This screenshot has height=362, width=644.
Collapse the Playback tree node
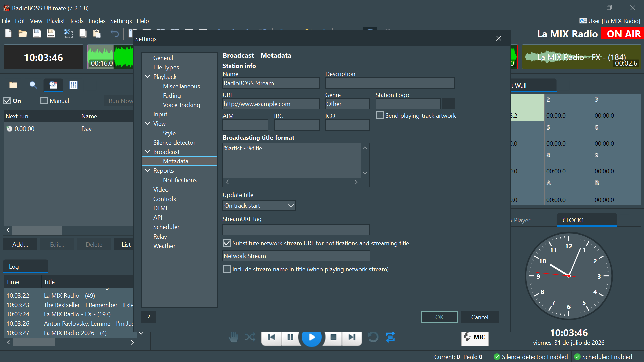[x=148, y=76]
